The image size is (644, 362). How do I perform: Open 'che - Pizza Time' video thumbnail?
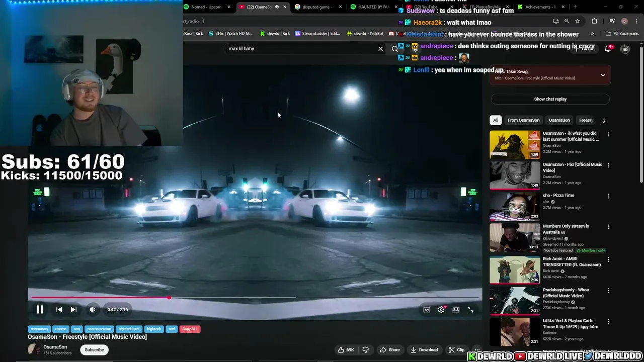[x=515, y=206]
